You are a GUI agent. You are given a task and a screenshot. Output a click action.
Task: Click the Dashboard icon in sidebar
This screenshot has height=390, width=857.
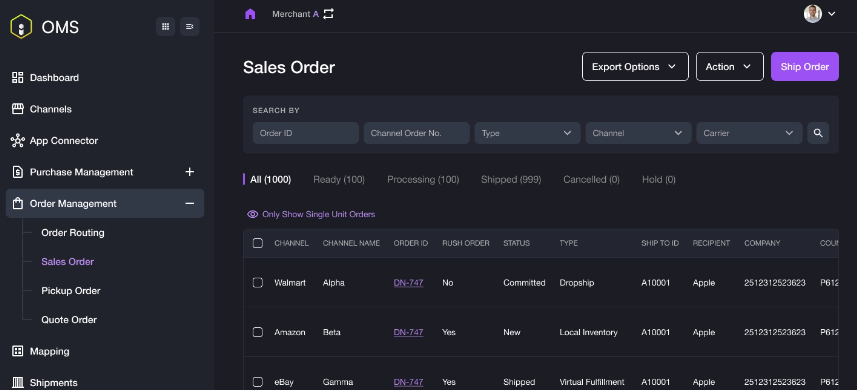click(17, 78)
